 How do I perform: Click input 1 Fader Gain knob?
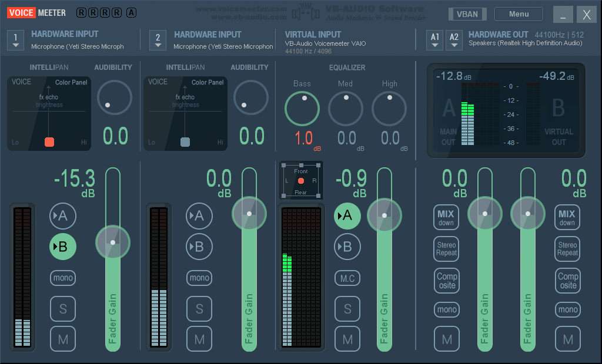click(113, 242)
